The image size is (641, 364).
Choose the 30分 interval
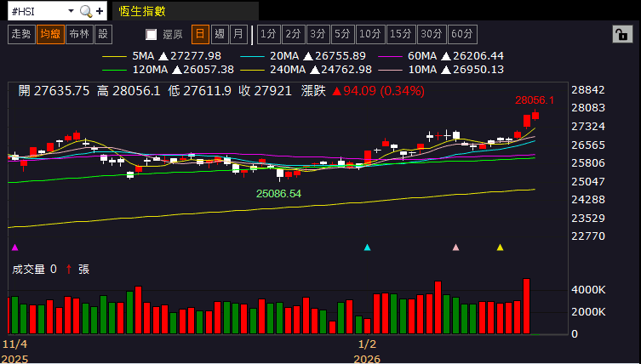coord(432,34)
